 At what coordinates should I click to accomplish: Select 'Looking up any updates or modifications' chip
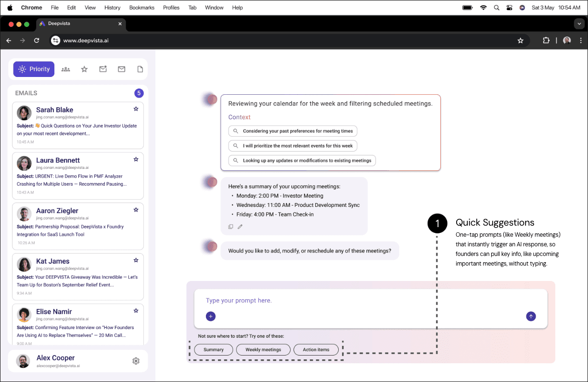[302, 161]
